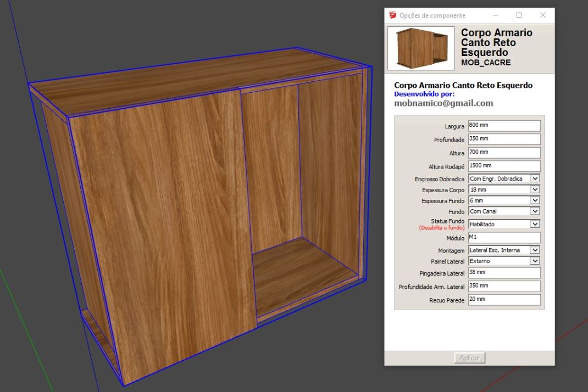Click the mobnamico@gmail.com developer email
Image resolution: width=588 pixels, height=392 pixels.
pos(443,103)
